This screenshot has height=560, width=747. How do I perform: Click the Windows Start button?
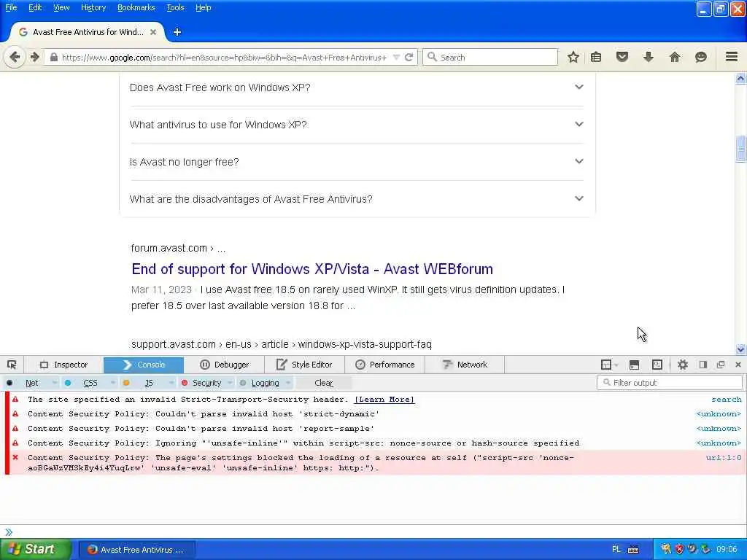pos(36,550)
